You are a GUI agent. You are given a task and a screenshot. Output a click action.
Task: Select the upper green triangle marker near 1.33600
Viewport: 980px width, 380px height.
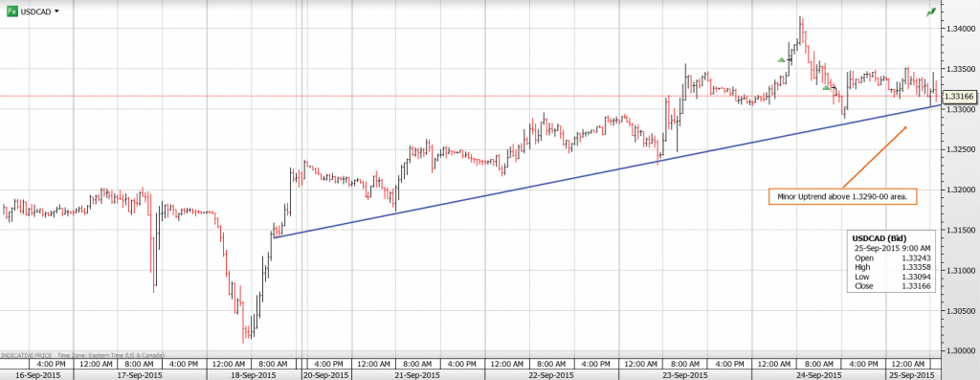[x=781, y=60]
